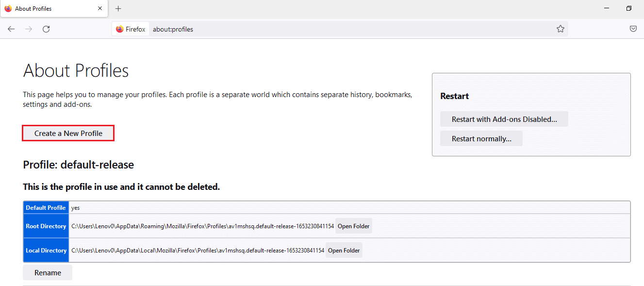Click Create a New Profile button

point(68,133)
